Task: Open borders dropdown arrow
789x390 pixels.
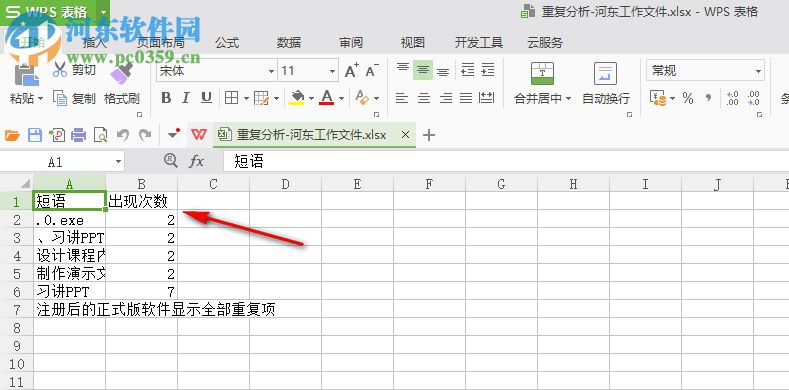Action: coord(246,98)
